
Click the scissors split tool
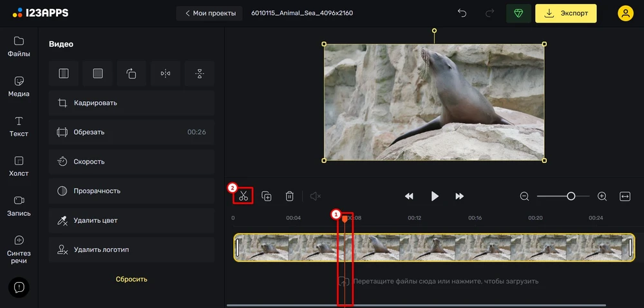(243, 196)
